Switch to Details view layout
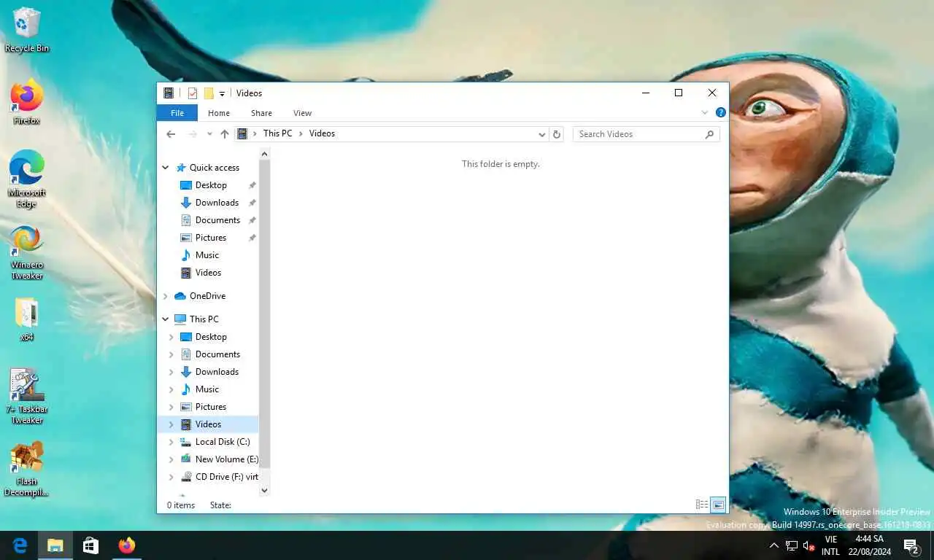Image resolution: width=934 pixels, height=560 pixels. point(702,505)
